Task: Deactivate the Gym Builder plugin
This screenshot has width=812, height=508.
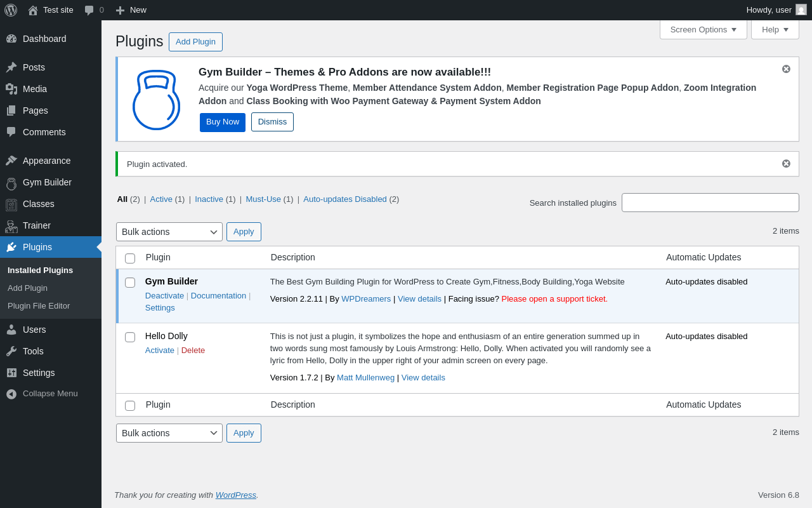Action: click(164, 295)
